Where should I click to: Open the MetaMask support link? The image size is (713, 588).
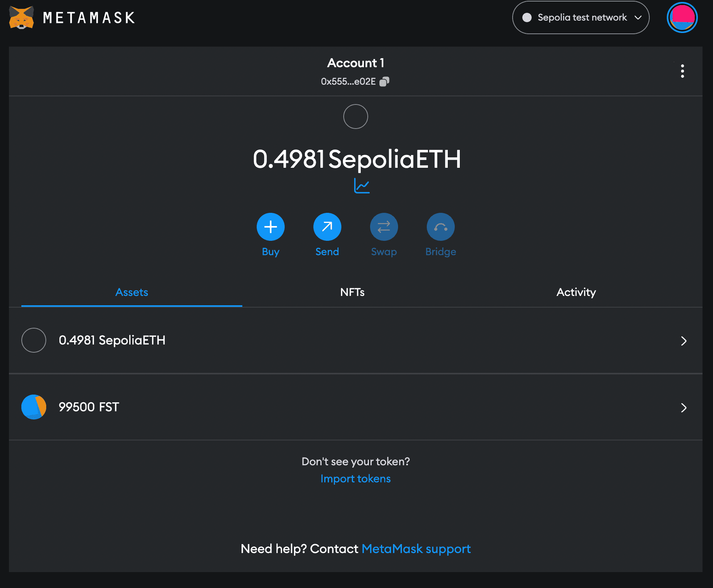(416, 549)
